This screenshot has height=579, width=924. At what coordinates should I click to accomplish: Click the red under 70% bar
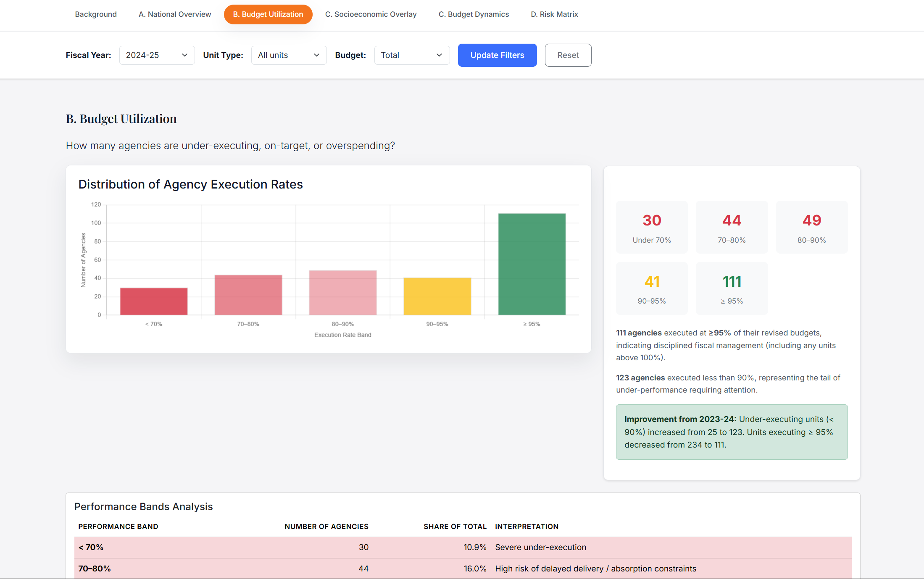point(154,301)
